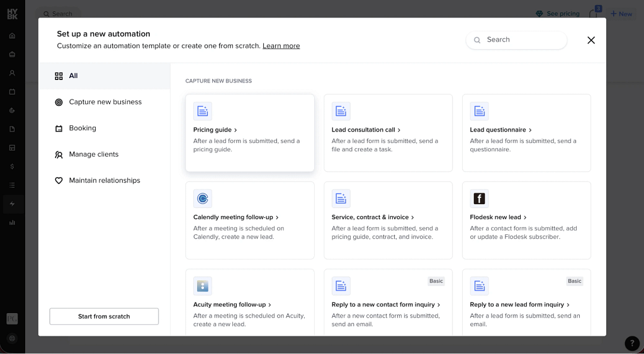The width and height of the screenshot is (644, 354).
Task: Click Calendly card description text
Action: [x=239, y=232]
